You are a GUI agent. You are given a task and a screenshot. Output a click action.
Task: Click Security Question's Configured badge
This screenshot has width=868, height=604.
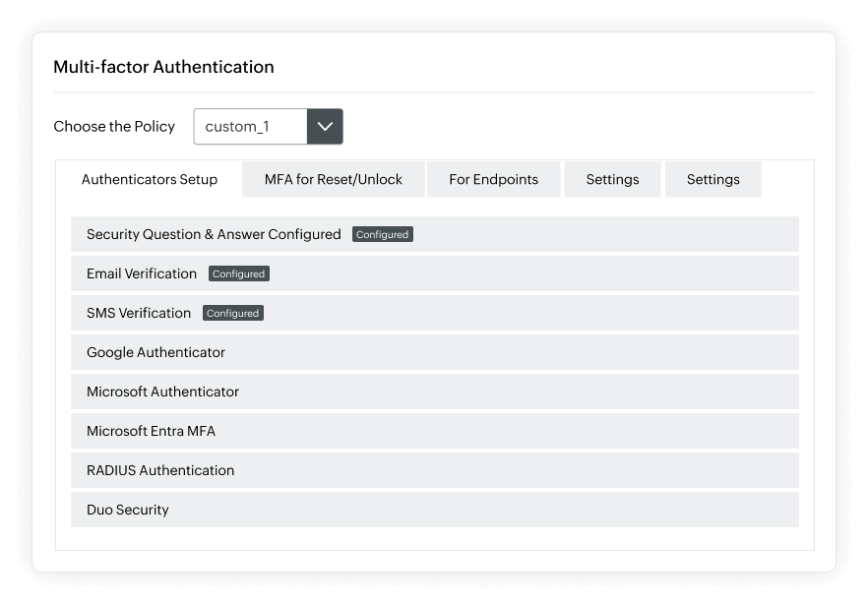click(x=383, y=234)
